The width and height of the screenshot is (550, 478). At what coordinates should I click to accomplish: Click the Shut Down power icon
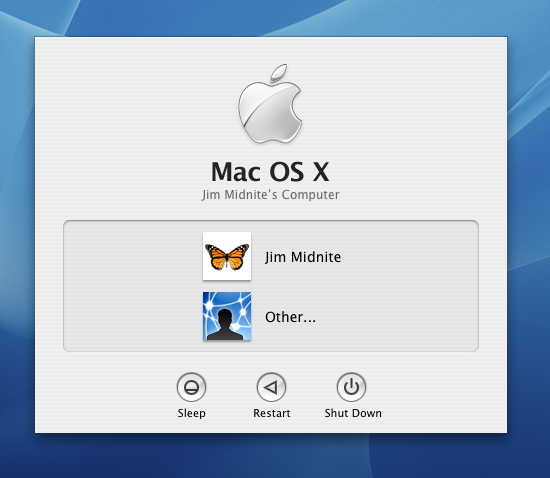[351, 387]
